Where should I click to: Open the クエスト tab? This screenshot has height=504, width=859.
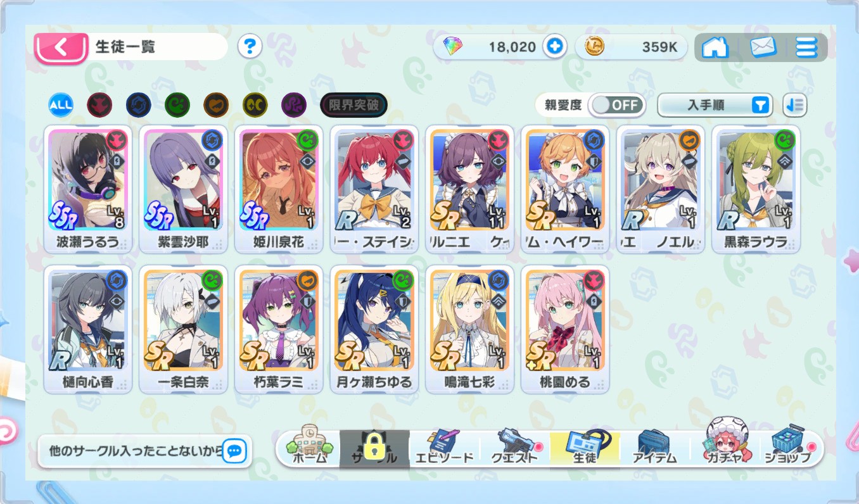pos(514,448)
